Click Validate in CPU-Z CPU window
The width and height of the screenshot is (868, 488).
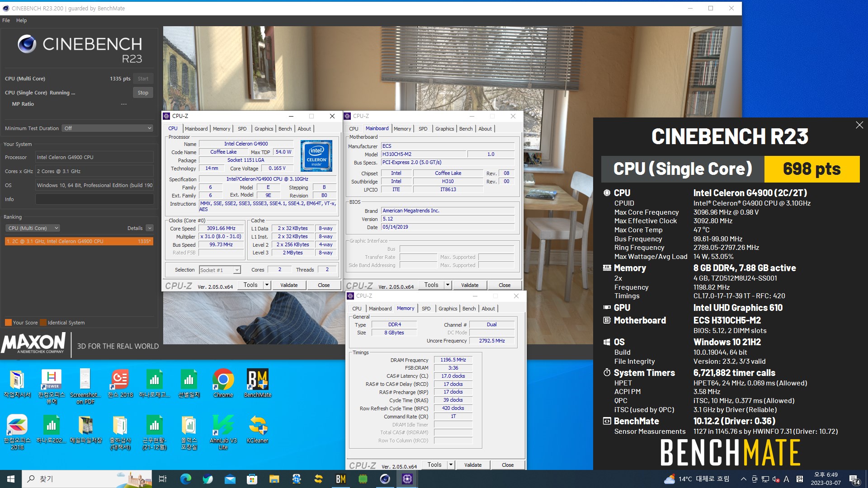coord(289,285)
